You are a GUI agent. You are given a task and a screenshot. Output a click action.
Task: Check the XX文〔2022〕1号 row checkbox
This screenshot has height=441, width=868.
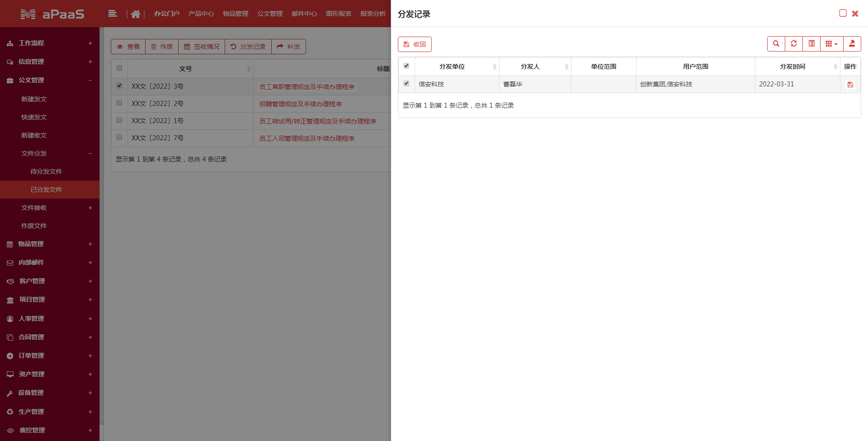click(119, 120)
